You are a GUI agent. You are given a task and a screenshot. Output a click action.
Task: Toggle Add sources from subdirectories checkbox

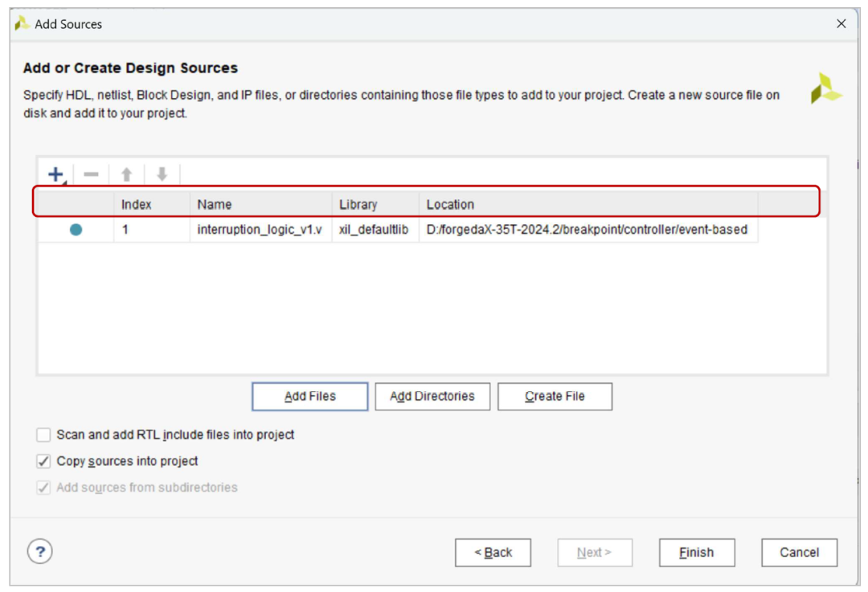click(43, 488)
